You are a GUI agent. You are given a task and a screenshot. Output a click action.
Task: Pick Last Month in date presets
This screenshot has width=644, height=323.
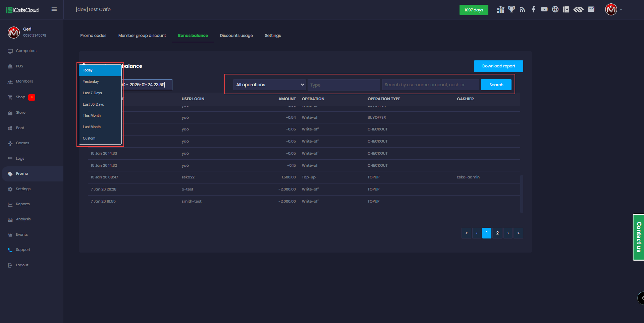(x=92, y=127)
